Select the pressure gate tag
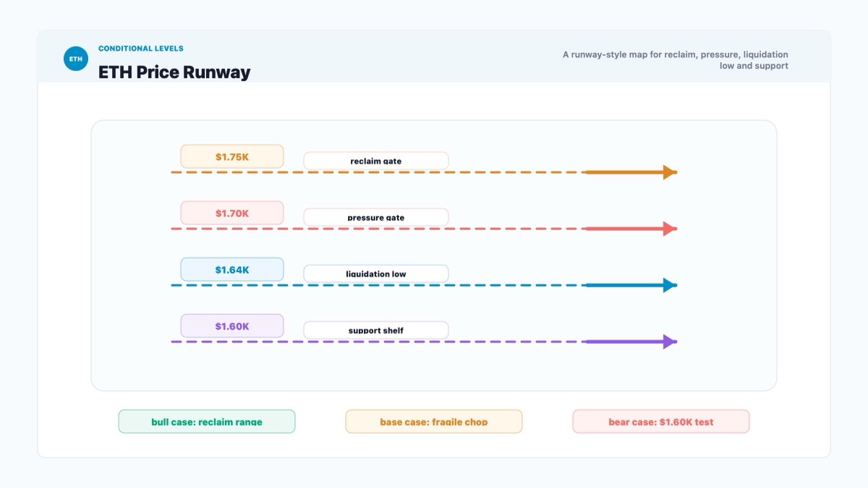868x488 pixels. [x=376, y=217]
